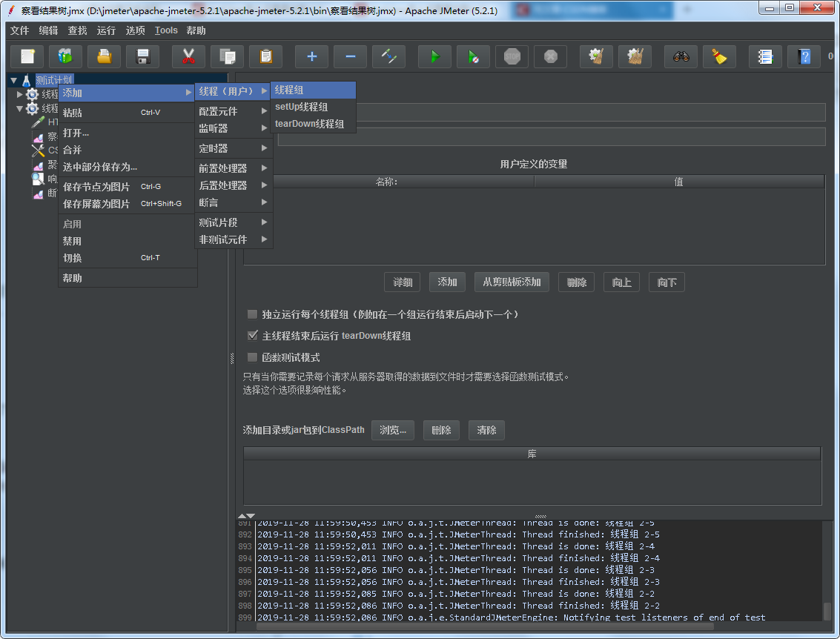This screenshot has height=639, width=840.
Task: Choose 粘贴 in the context menu
Action: pos(128,113)
